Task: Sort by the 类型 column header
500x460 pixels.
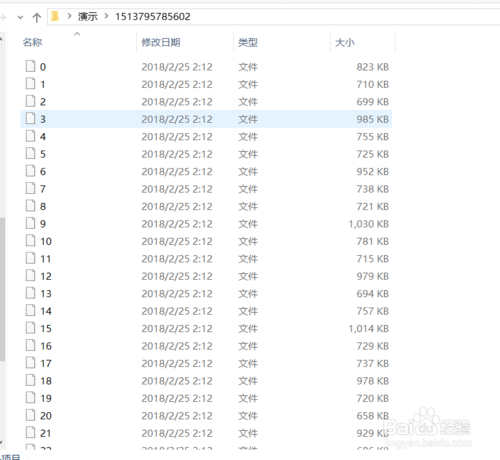Action: (248, 42)
